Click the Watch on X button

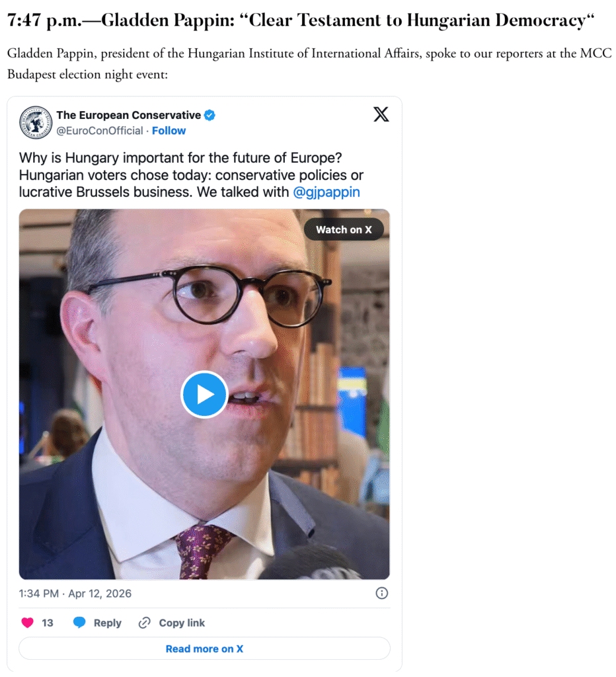point(344,229)
